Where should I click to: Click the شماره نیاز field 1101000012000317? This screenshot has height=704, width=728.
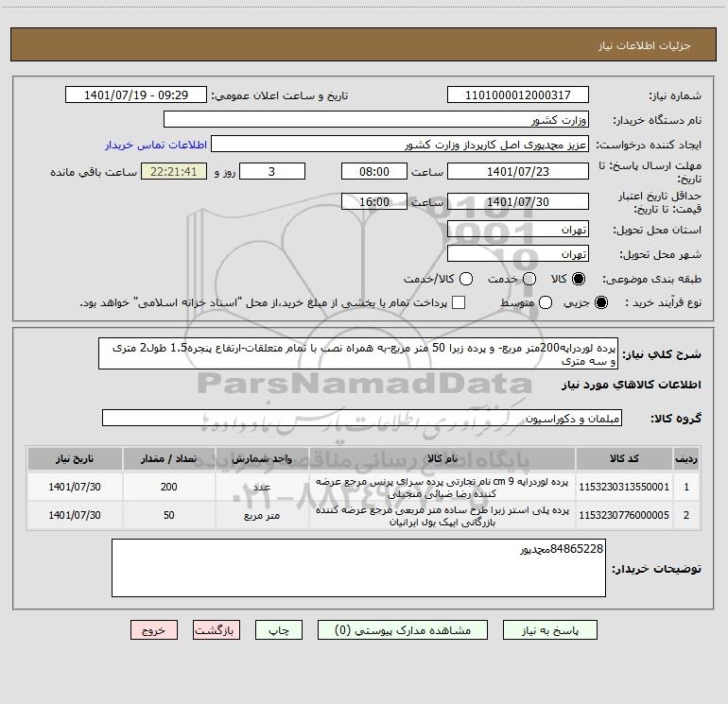(x=518, y=95)
